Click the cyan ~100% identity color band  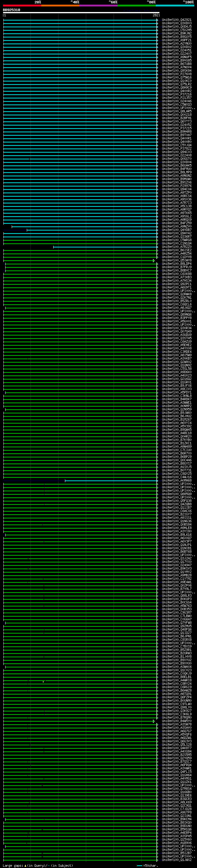[175, 6]
